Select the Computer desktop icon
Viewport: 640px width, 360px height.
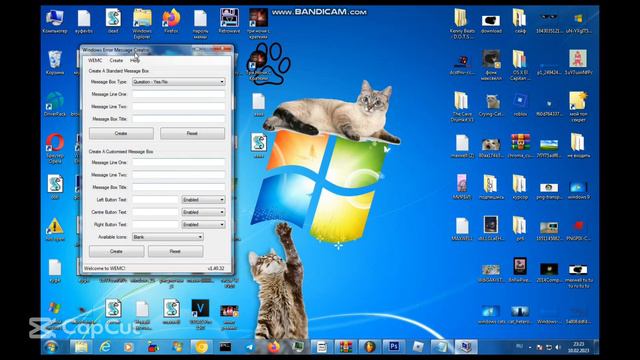(x=55, y=22)
